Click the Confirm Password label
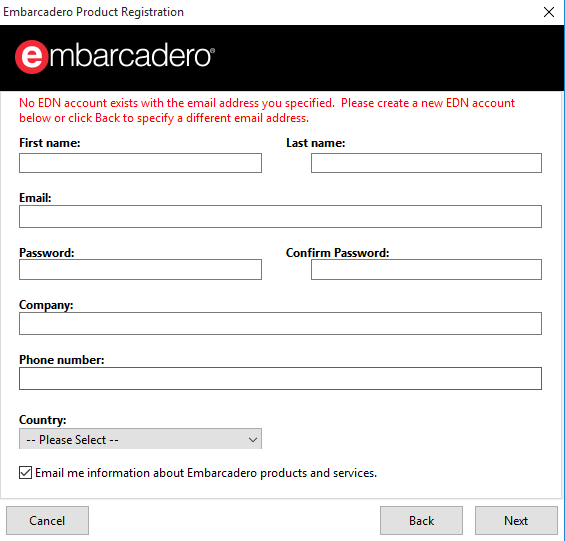The image size is (565, 541). (x=338, y=253)
